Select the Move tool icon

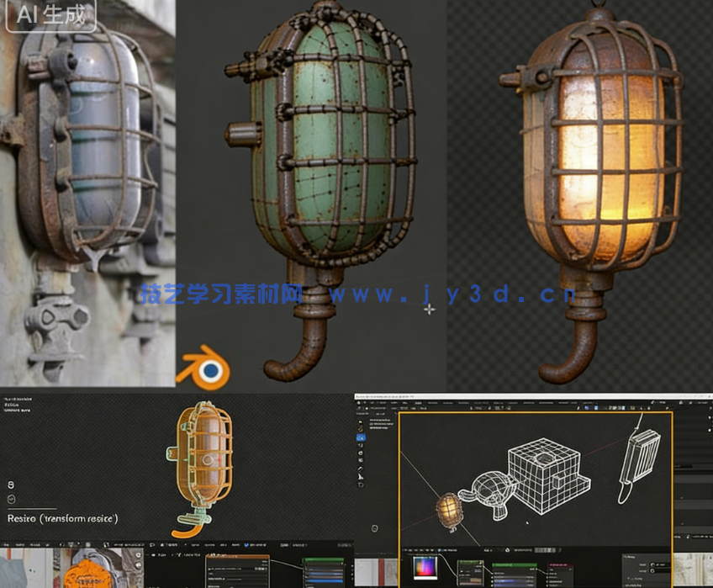360,437
